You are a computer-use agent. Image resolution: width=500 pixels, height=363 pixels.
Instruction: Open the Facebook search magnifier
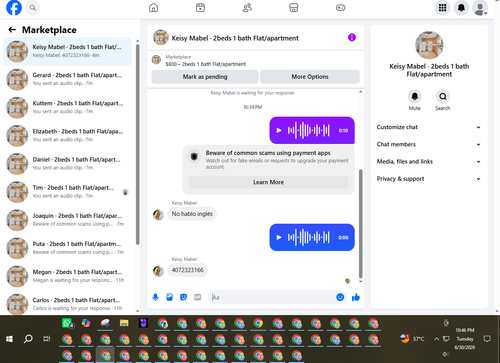pyautogui.click(x=33, y=8)
